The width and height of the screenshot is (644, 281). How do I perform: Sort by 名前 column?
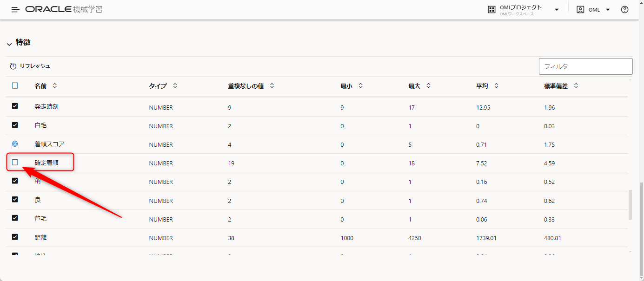(x=54, y=86)
